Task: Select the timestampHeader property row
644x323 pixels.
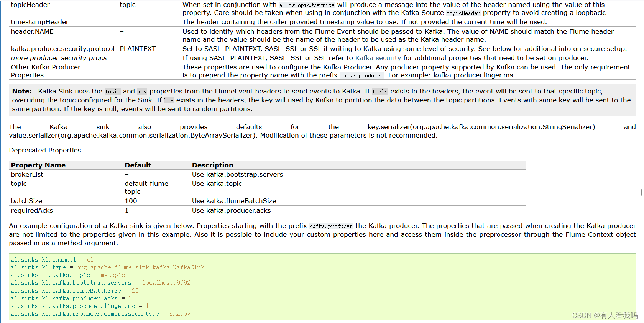Action: (322, 22)
